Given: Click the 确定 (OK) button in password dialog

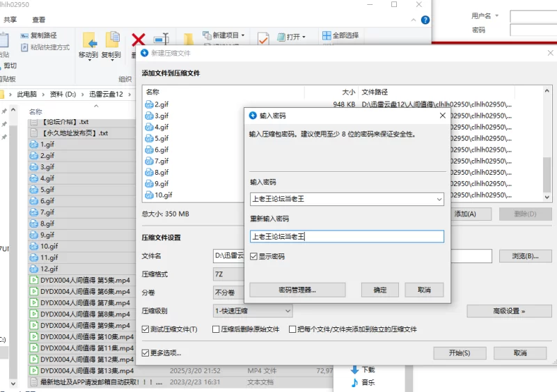Looking at the screenshot, I should (x=380, y=290).
